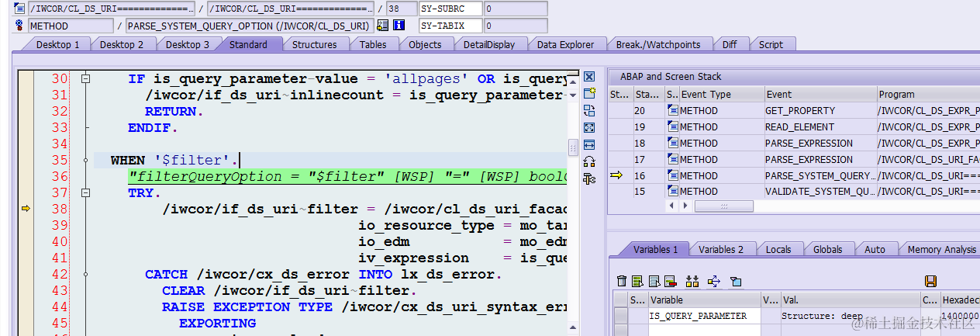
Task: Open the Data Explorer tab
Action: [x=565, y=44]
